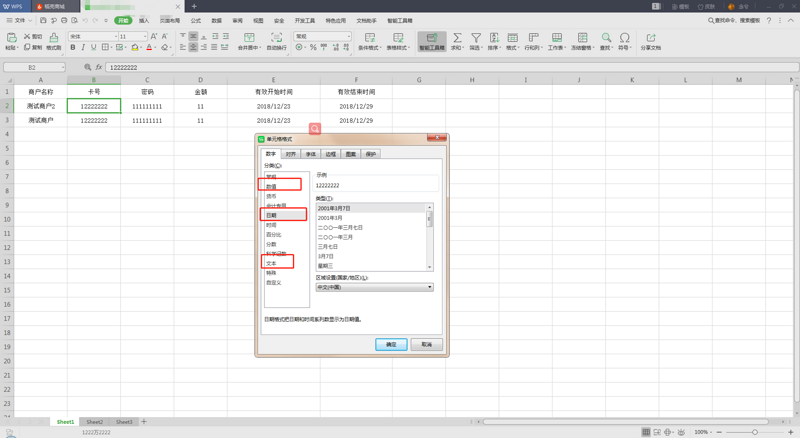This screenshot has width=800, height=438.
Task: Click the Wrap Text icon
Action: [276, 38]
